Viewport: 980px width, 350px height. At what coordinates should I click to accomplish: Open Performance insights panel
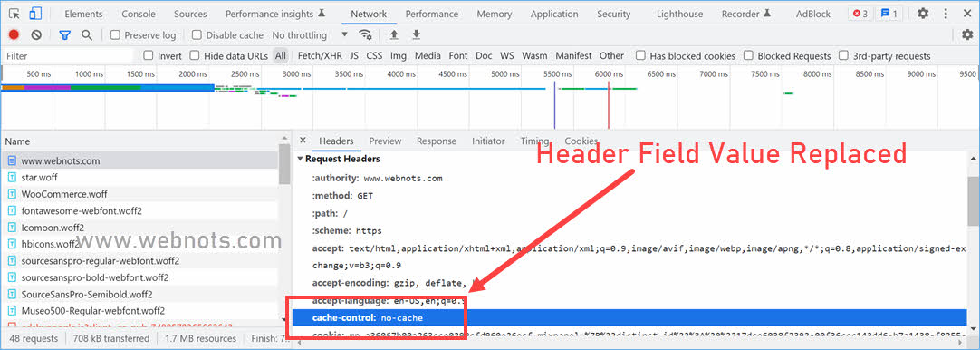275,14
